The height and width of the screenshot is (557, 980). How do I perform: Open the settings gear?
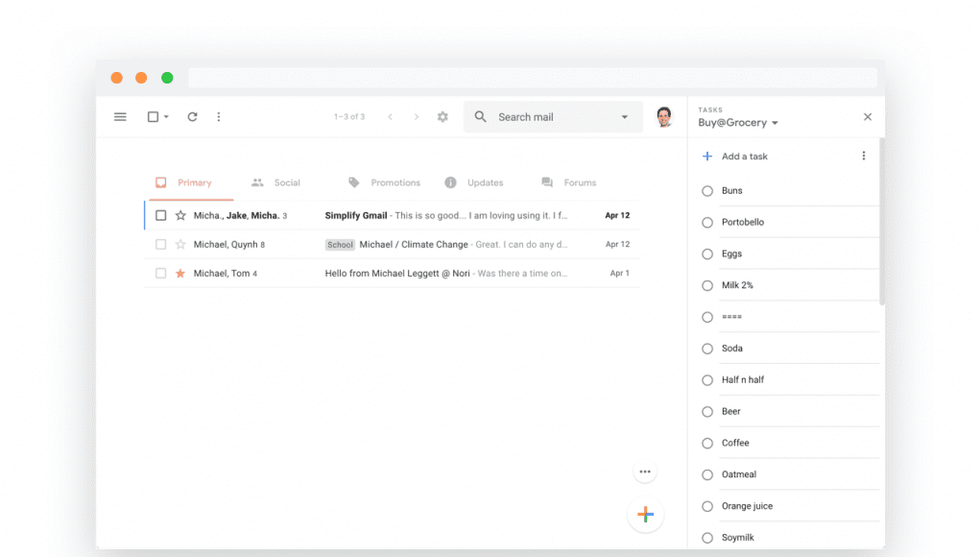click(442, 117)
